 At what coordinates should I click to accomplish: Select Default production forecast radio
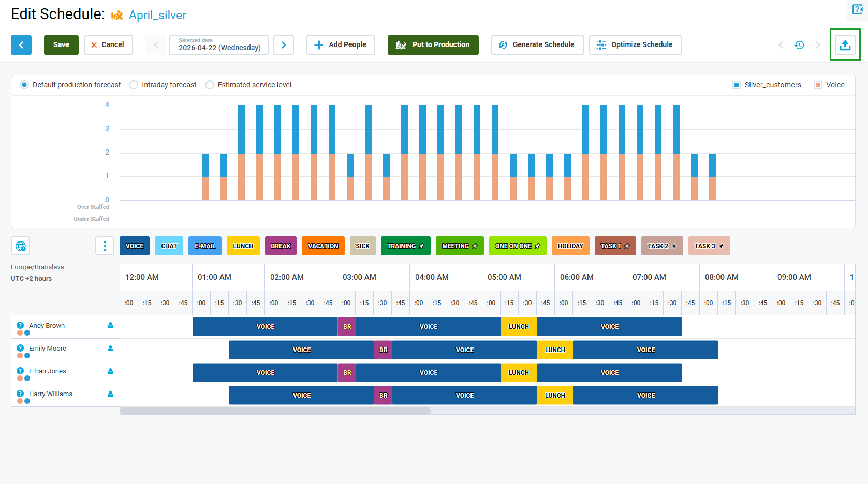click(x=24, y=85)
